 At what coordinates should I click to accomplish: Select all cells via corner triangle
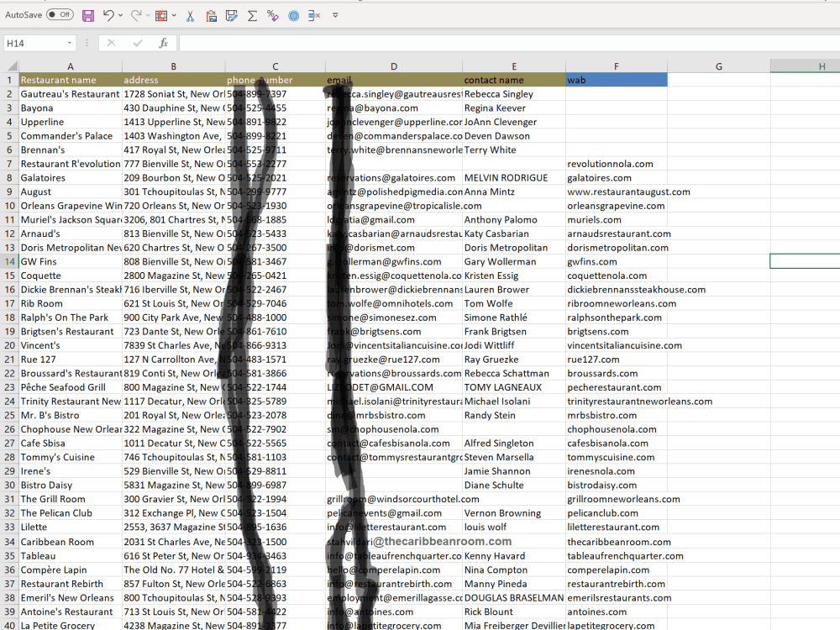click(x=11, y=66)
